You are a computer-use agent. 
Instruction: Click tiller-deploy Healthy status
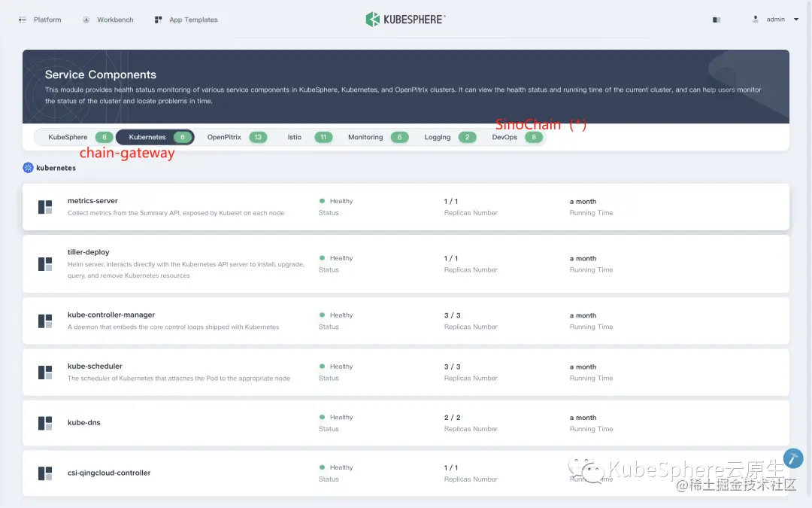coord(336,258)
